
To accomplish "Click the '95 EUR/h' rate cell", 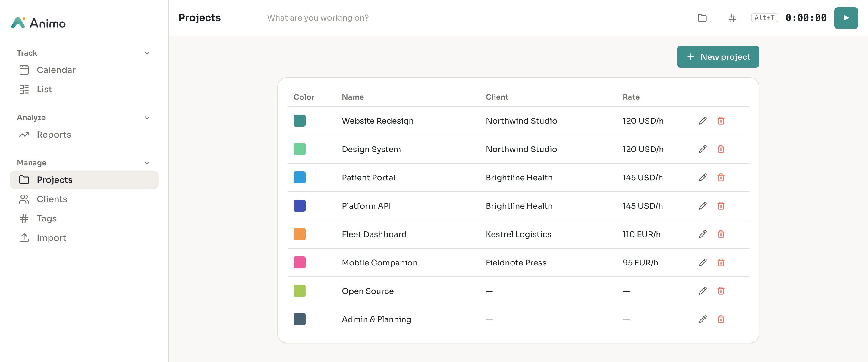I will 640,262.
